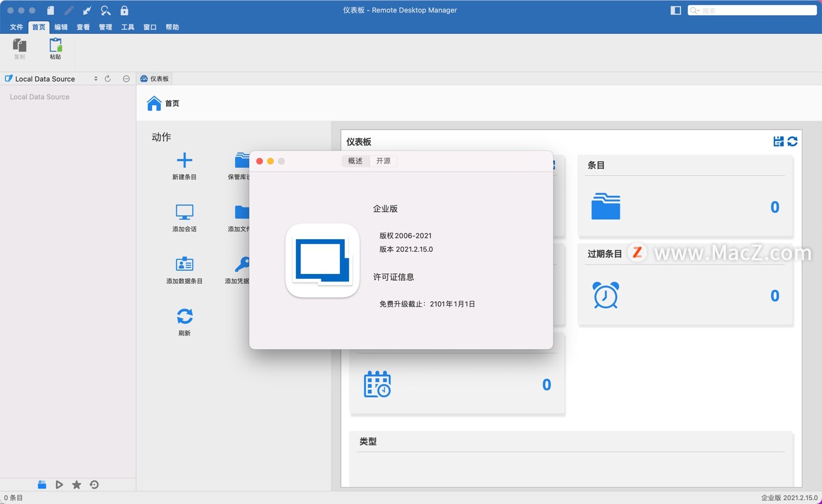Screen dimensions: 822x504
Task: Select Local Data Source tree entry
Action: point(40,97)
